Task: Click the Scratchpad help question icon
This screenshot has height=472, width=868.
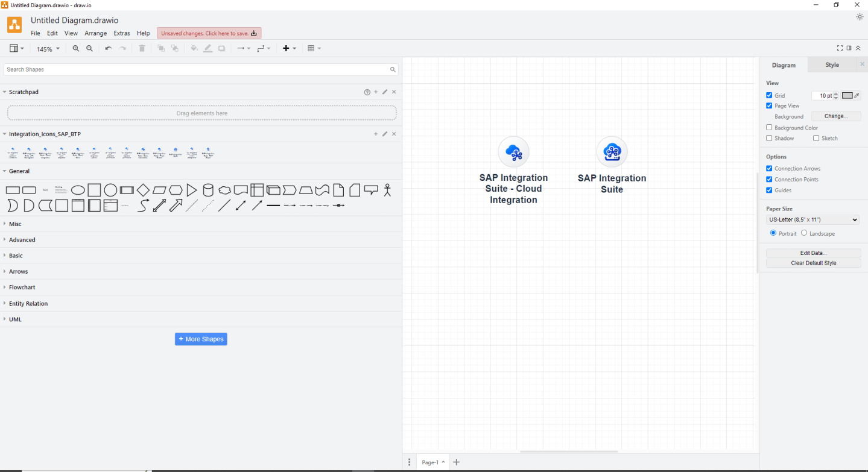Action: tap(367, 92)
